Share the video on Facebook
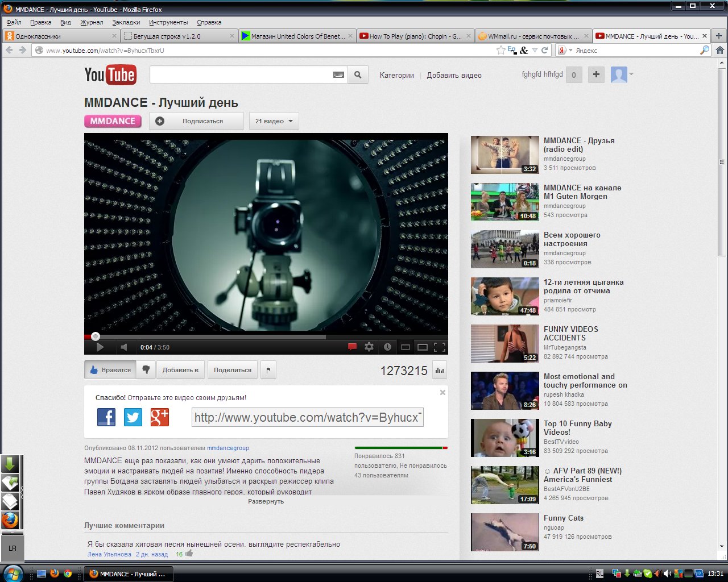Viewport: 728px width, 582px height. pos(106,417)
